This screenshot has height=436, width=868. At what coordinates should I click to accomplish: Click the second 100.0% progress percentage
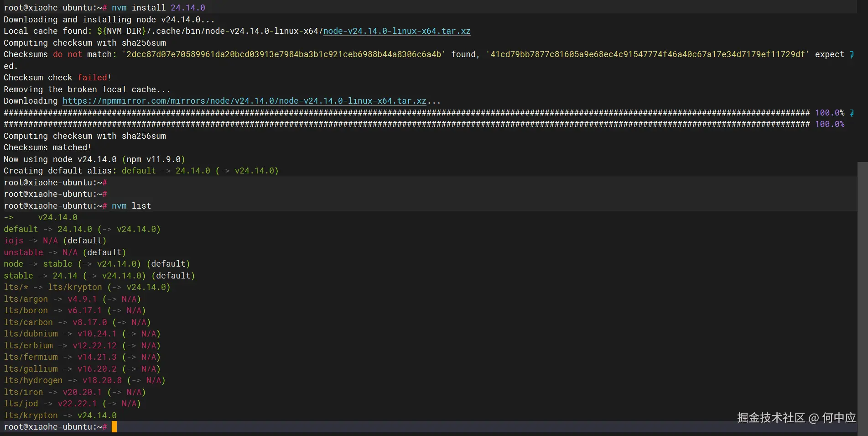click(830, 124)
